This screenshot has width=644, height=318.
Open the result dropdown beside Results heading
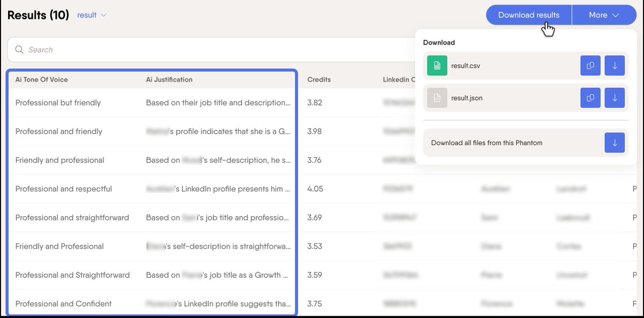(91, 15)
